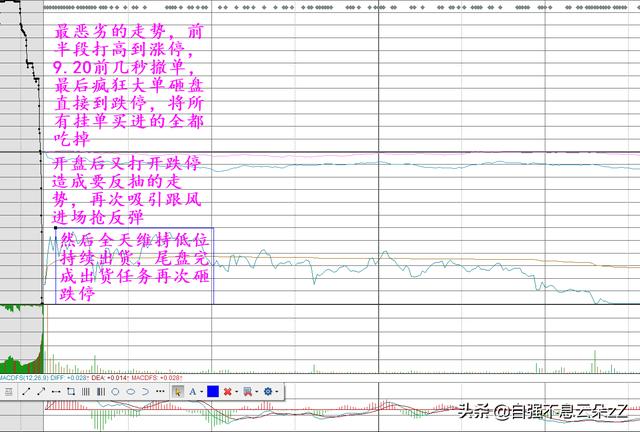Select the ellipse drawing tool
This screenshot has height=432, width=640.
[131, 391]
